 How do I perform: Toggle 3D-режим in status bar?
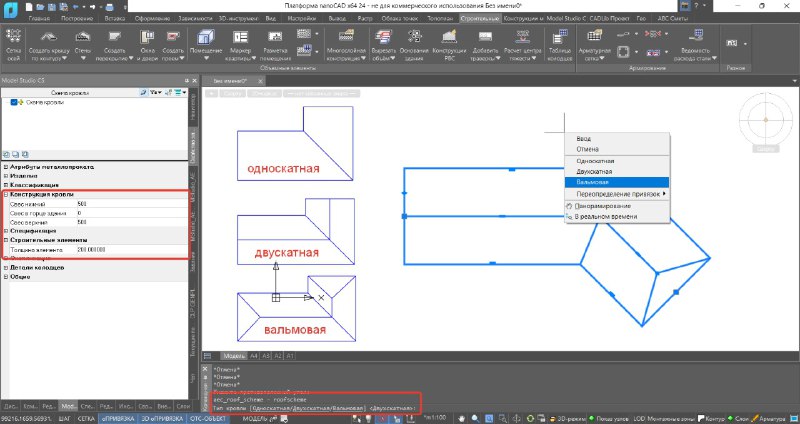567,419
